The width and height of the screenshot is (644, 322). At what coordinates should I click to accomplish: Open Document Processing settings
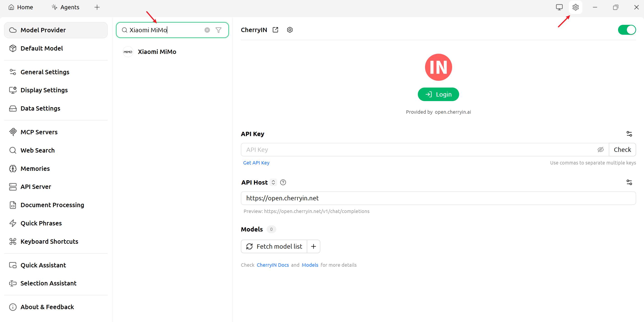pyautogui.click(x=56, y=205)
